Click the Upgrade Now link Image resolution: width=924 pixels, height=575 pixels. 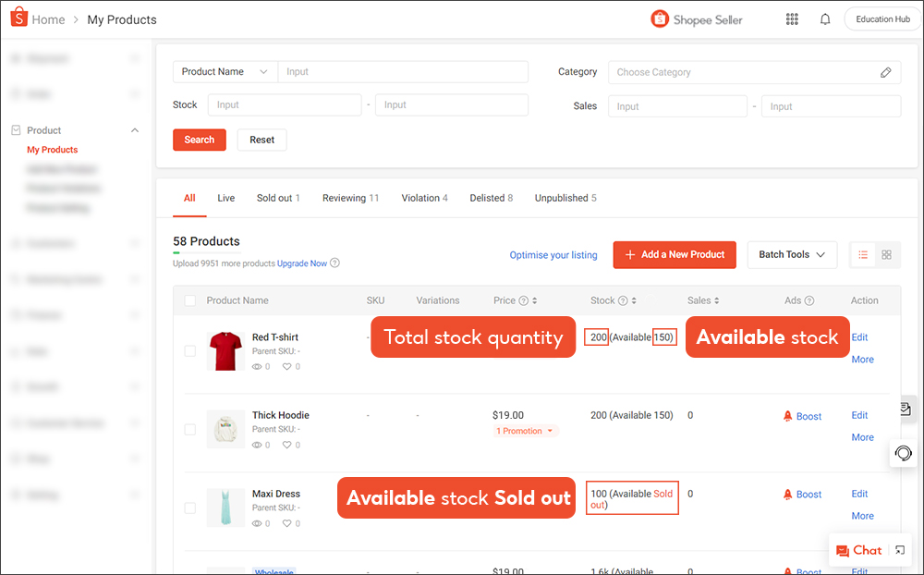(302, 263)
